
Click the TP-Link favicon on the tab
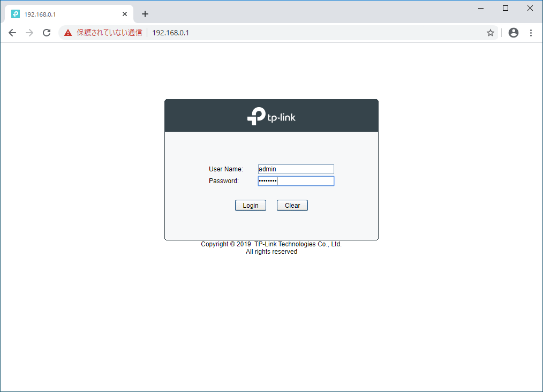click(15, 14)
